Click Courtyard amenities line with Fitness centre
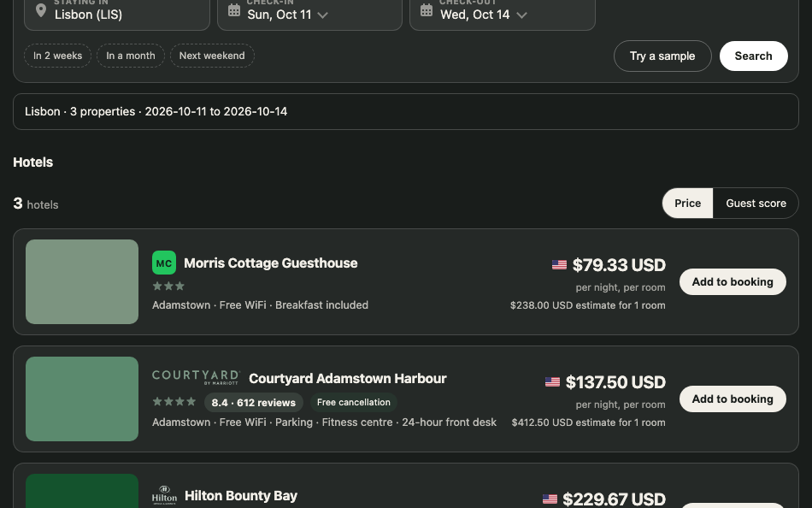812x508 pixels. coord(324,422)
